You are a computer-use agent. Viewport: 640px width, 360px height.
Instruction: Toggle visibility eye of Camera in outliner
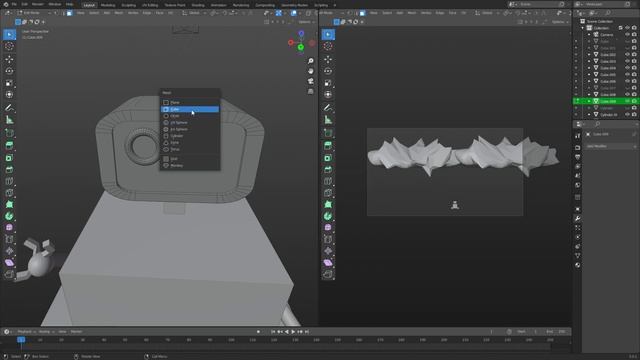tap(627, 35)
